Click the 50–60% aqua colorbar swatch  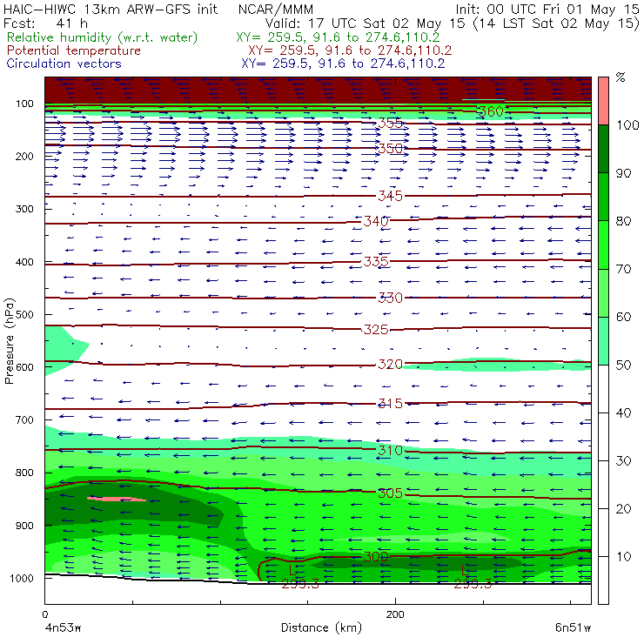pos(603,341)
